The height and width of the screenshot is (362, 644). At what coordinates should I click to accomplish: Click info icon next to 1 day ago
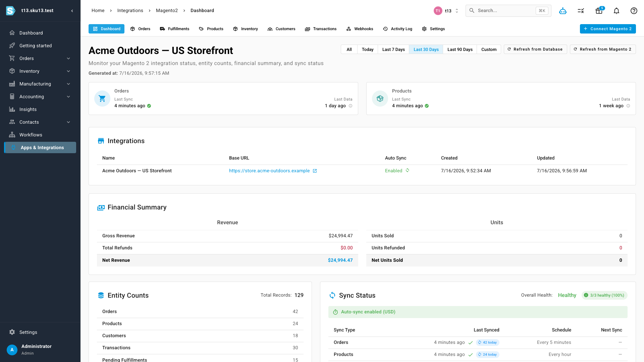351,106
